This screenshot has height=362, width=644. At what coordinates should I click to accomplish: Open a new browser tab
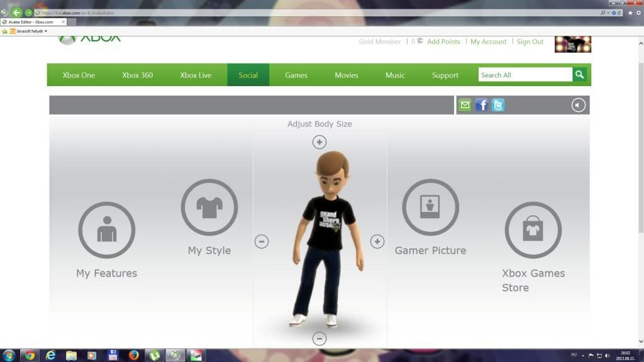point(72,22)
